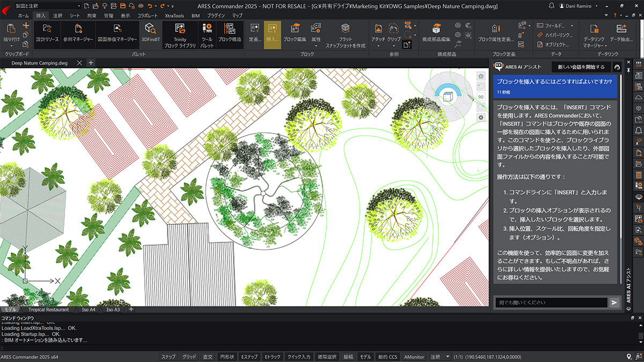Open the 注釈 scale dropdown in status bar
This screenshot has width=644, height=362.
click(448, 357)
